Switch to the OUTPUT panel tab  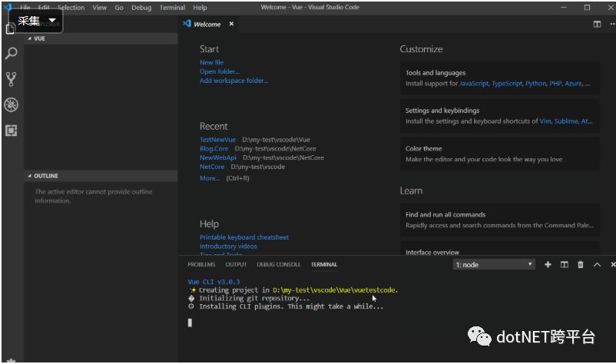(236, 265)
